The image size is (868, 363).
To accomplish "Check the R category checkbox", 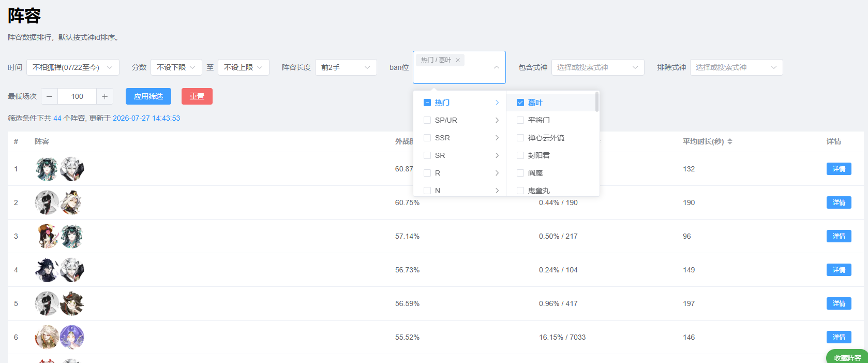I will (427, 173).
